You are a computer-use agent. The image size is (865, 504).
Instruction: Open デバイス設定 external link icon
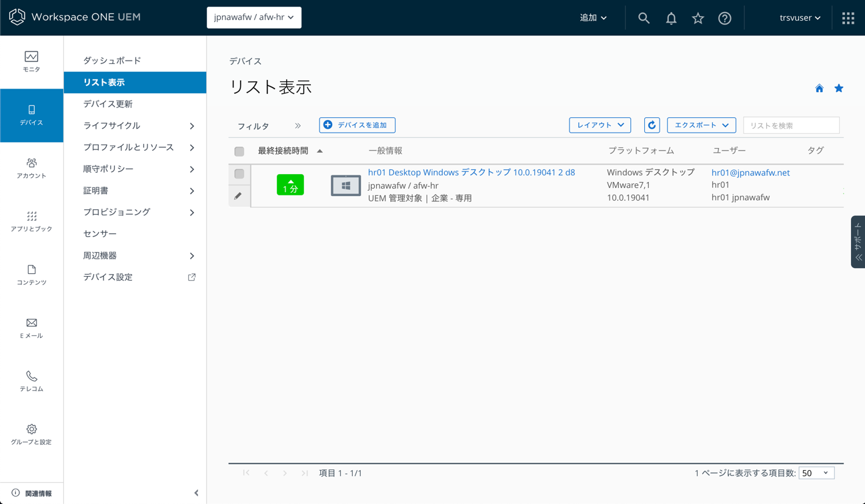tap(191, 277)
